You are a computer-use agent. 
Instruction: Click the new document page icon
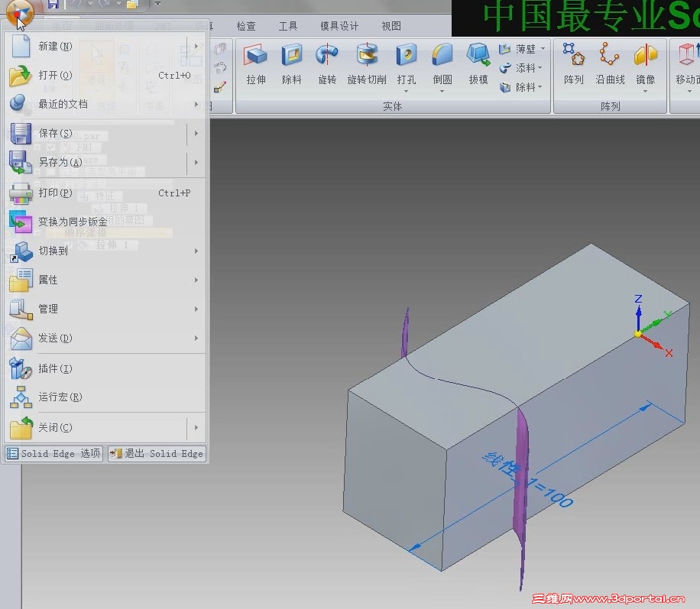(x=21, y=46)
